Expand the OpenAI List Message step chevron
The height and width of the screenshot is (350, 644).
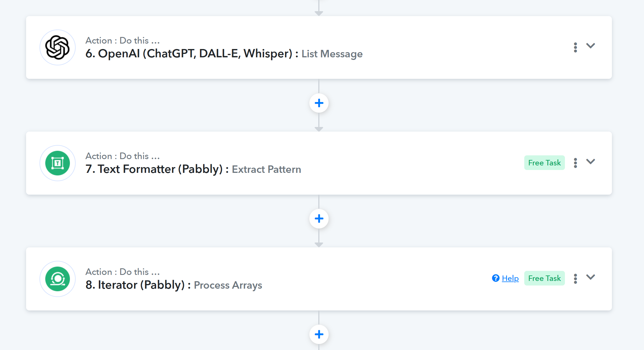[590, 46]
